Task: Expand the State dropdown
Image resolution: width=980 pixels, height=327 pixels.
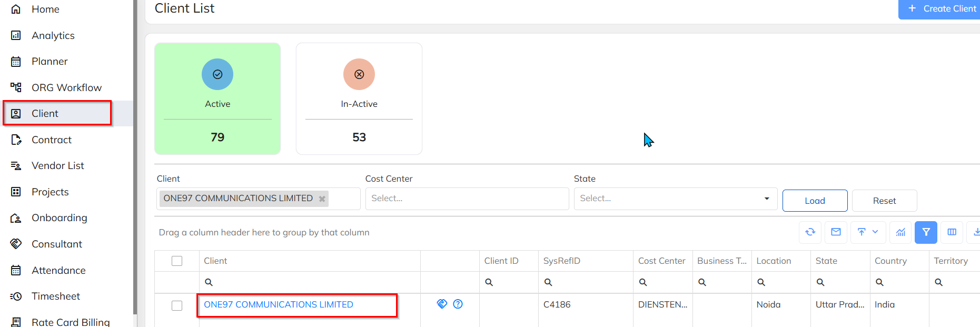Action: click(x=766, y=199)
